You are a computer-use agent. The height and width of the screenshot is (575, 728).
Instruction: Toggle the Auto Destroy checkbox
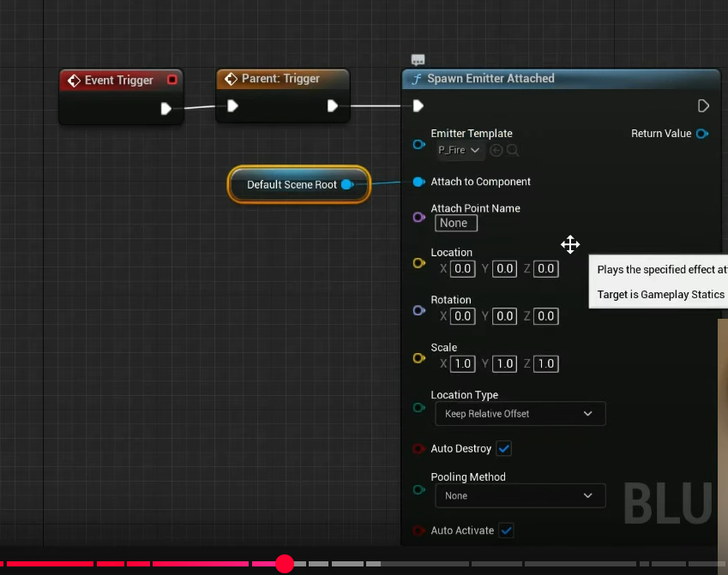pyautogui.click(x=504, y=448)
